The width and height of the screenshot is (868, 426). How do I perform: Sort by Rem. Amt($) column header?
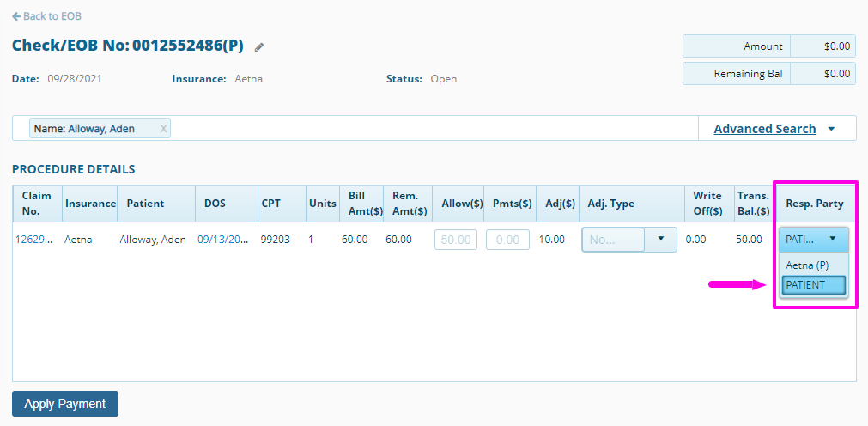click(x=408, y=204)
